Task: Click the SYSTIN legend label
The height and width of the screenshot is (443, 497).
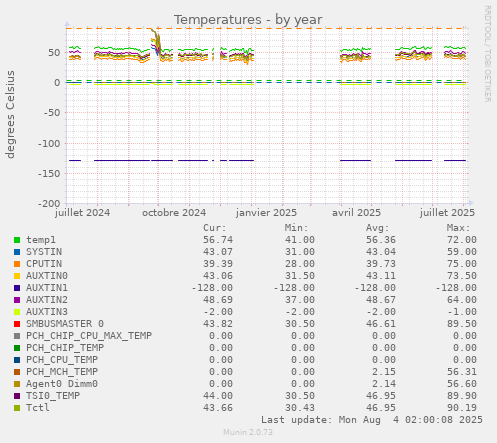Action: [x=44, y=252]
